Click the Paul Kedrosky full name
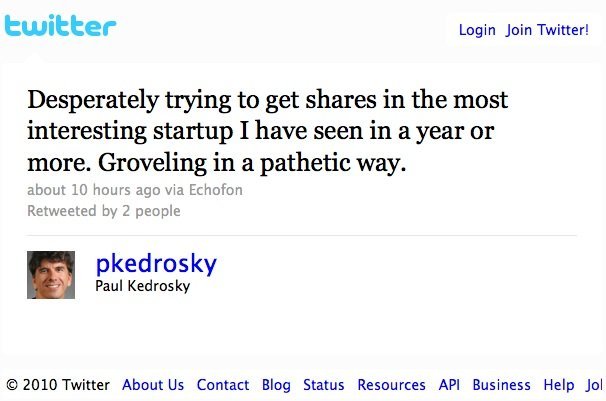This screenshot has height=401, width=606. [141, 286]
